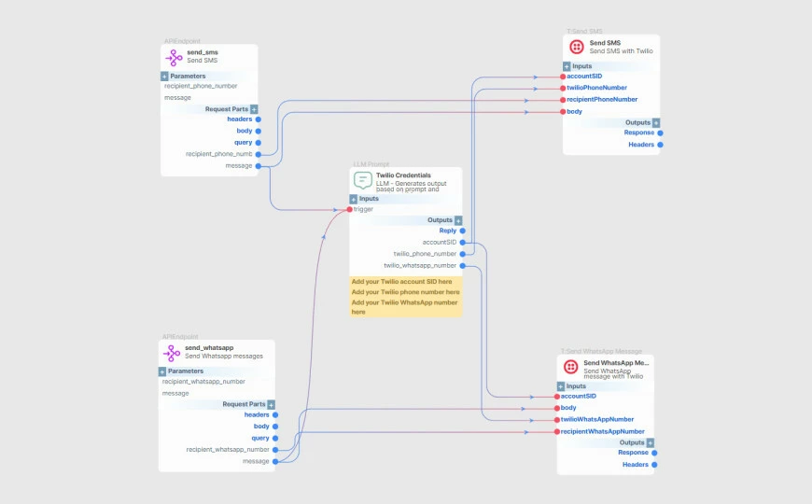This screenshot has height=504, width=812.
Task: Click recipientPhoneNumber input port on Send SMS
Action: point(563,100)
